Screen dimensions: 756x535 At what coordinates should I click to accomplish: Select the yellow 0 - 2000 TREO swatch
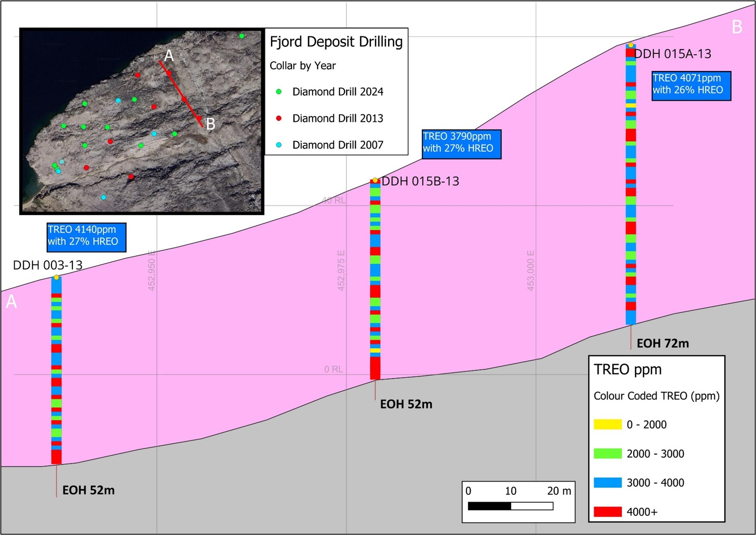607,424
